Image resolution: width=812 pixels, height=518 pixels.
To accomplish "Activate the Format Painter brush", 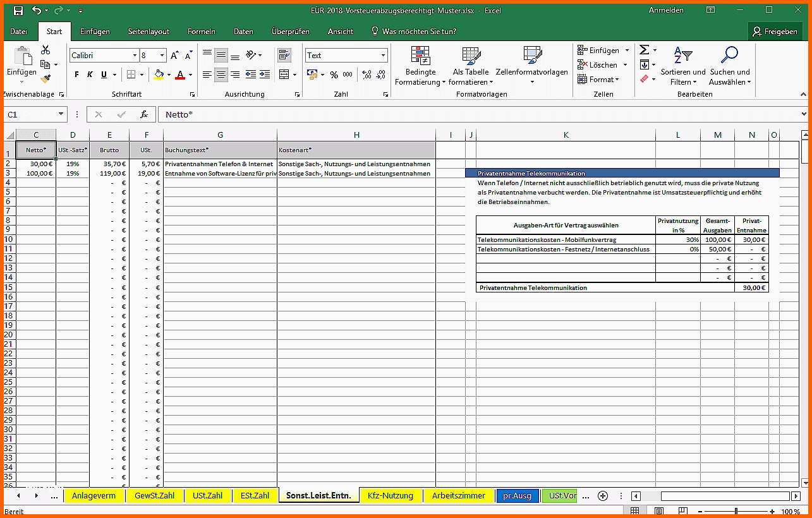I will tap(45, 79).
